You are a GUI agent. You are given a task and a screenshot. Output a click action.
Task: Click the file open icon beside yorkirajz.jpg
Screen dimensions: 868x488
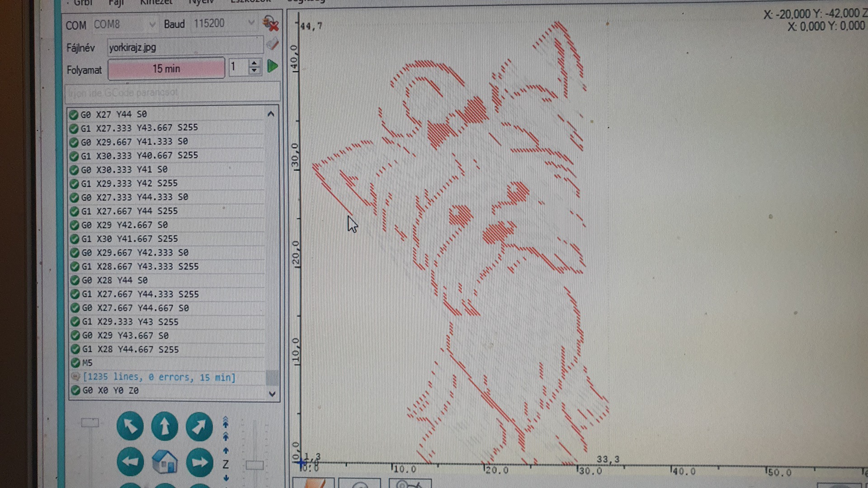click(x=272, y=45)
